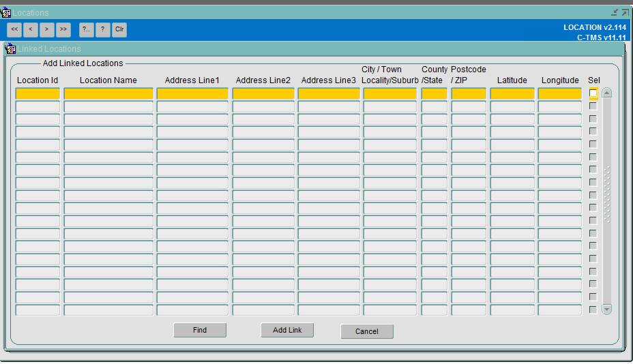The image size is (633, 364).
Task: Click the Cancel button
Action: coord(367,331)
